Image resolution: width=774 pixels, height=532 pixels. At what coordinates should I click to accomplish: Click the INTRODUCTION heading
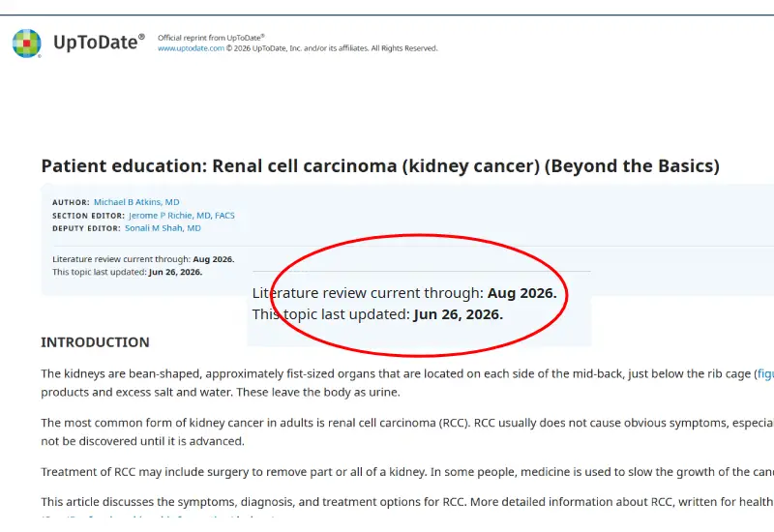[95, 342]
